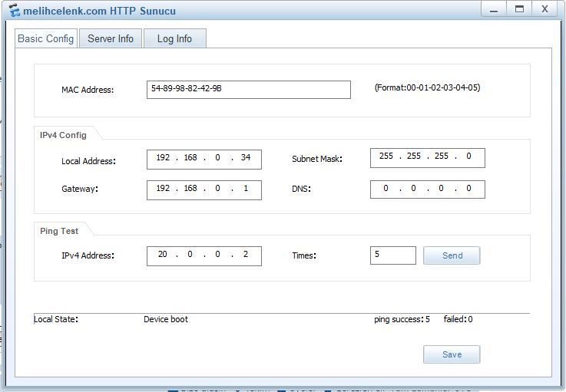Select the last octet of Subnet Mask
Image resolution: width=566 pixels, height=392 pixels.
[468, 156]
